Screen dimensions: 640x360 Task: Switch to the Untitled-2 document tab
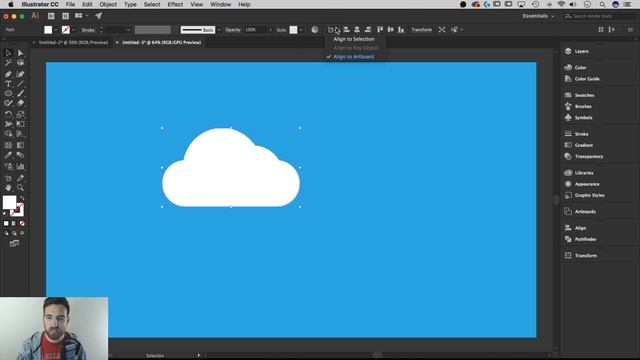73,42
